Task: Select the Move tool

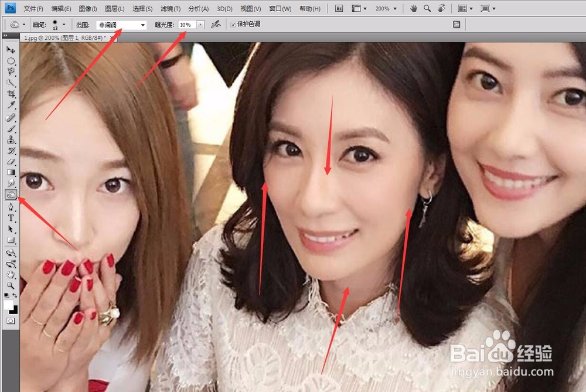Action: tap(10, 52)
